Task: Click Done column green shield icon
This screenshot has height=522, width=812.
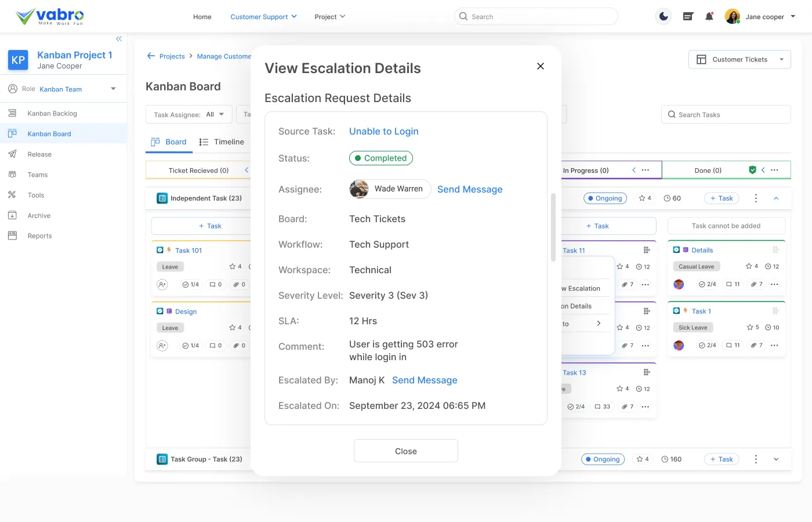Action: pyautogui.click(x=752, y=170)
